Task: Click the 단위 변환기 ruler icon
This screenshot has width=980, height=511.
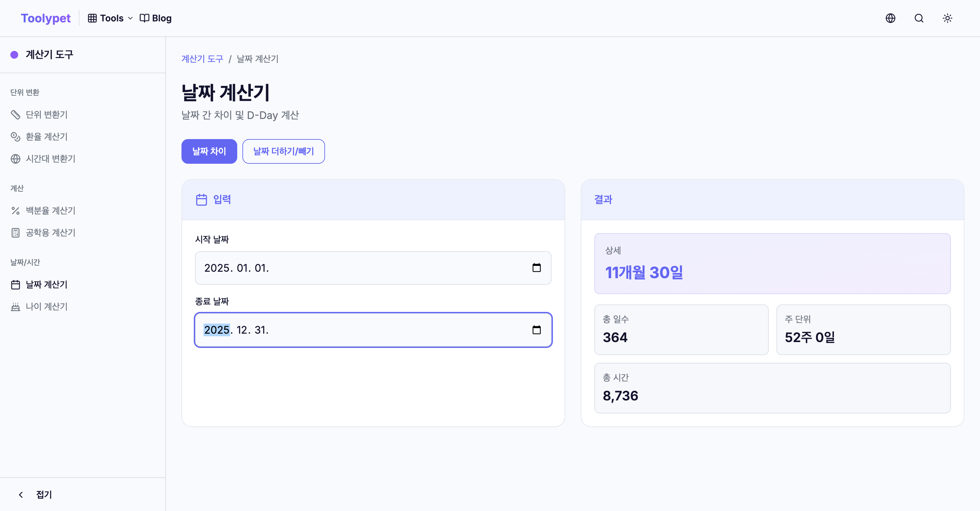Action: [16, 114]
